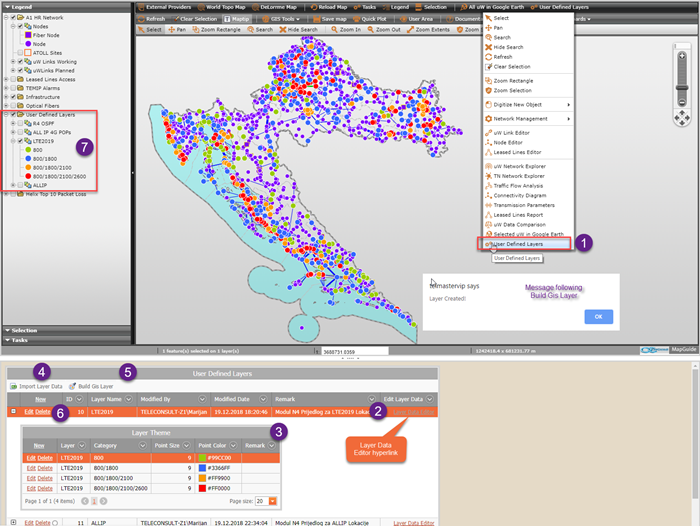
Task: Choose Traffic Flow Analysis menu item
Action: click(528, 186)
